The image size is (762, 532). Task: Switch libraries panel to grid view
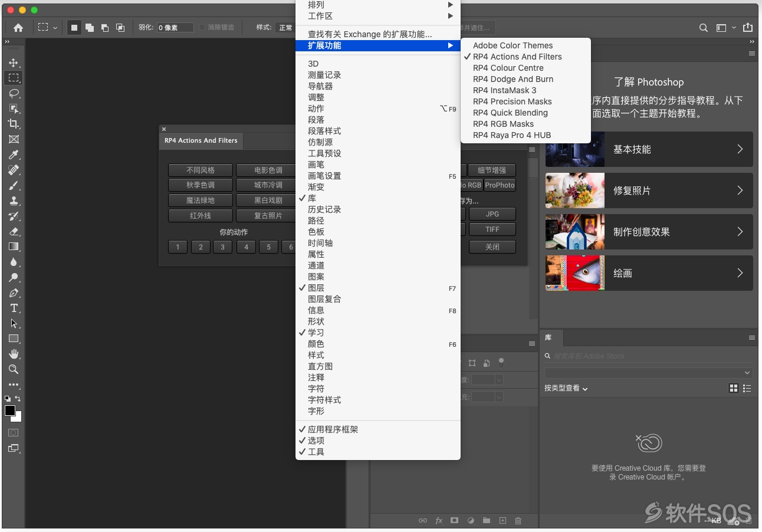coord(734,388)
